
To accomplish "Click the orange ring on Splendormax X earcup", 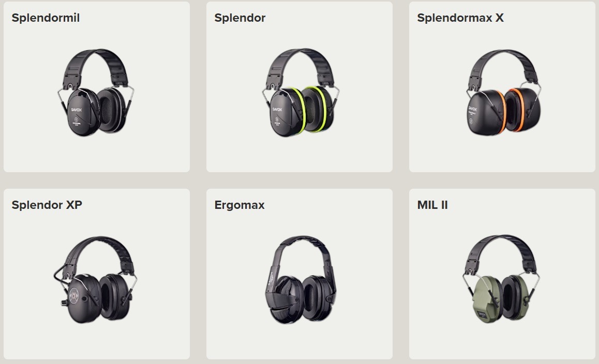I will (x=501, y=112).
